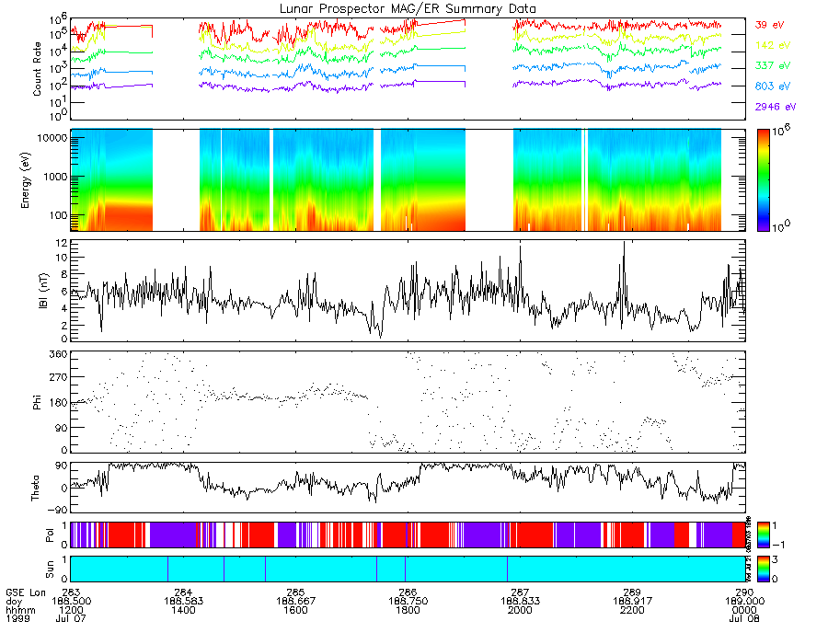The width and height of the screenshot is (828, 644).
Task: Click the Pol panel color scale bar
Action: (x=763, y=535)
